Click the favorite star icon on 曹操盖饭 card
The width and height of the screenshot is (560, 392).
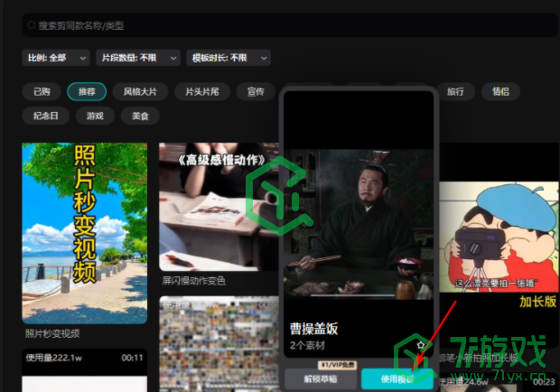point(420,344)
